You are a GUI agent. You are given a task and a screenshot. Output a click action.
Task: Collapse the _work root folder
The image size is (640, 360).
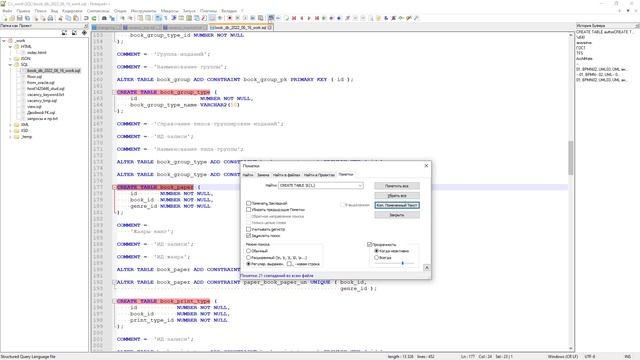pos(4,41)
